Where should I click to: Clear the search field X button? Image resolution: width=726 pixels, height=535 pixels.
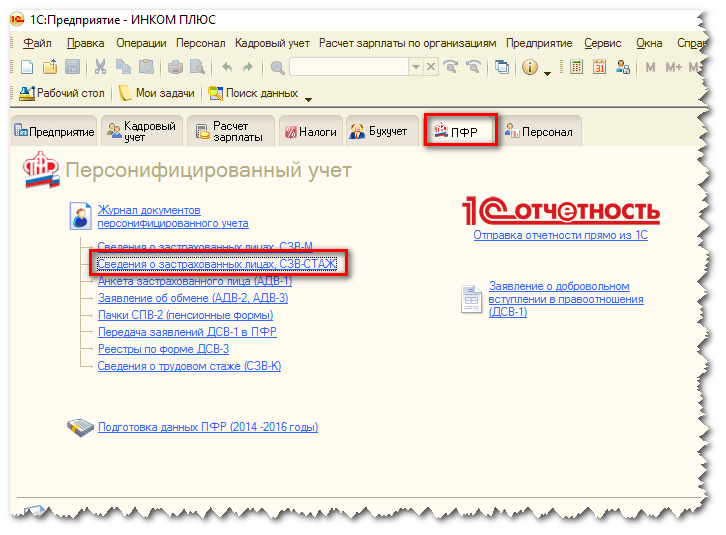click(431, 67)
